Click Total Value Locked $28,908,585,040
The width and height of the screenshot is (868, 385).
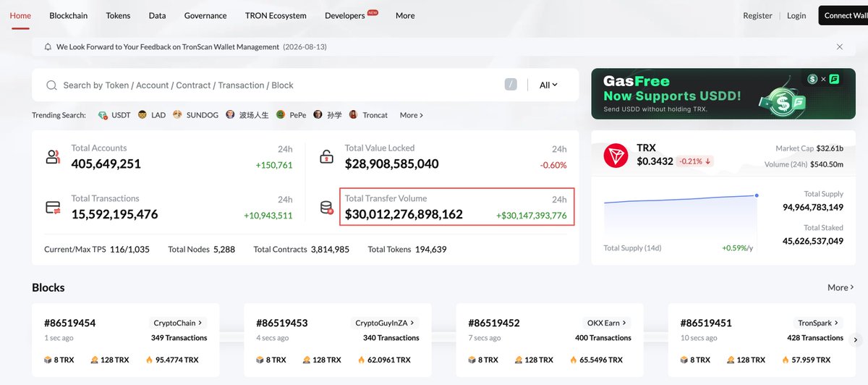392,164
